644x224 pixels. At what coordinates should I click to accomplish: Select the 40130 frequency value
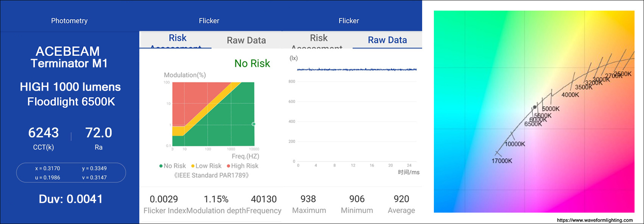click(264, 199)
